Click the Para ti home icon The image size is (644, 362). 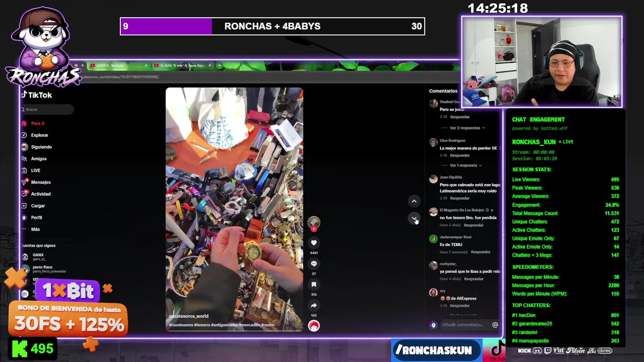click(24, 123)
